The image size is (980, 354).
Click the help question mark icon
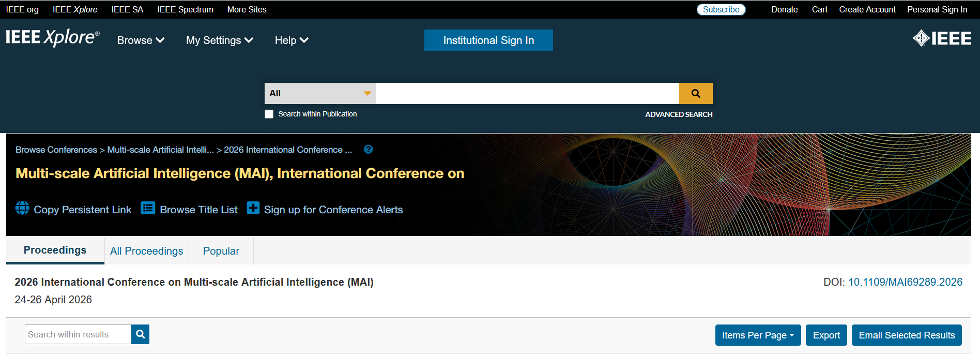click(368, 149)
